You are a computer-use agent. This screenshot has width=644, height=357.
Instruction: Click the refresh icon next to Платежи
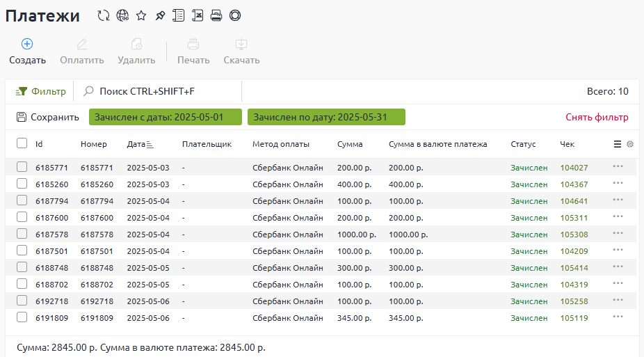[104, 15]
